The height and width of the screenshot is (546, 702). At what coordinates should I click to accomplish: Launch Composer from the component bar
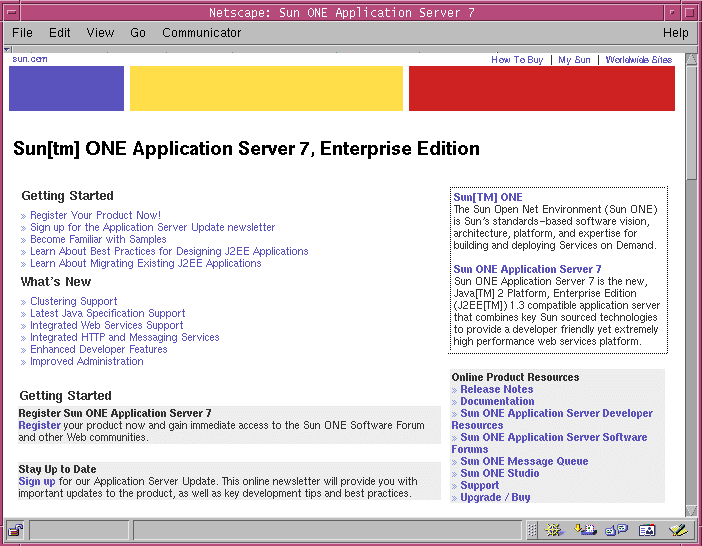click(678, 530)
